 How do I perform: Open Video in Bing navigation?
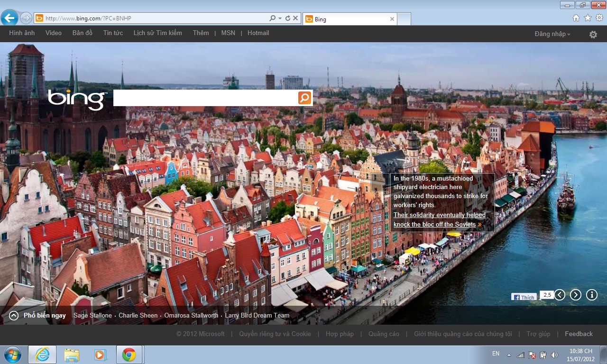click(54, 33)
